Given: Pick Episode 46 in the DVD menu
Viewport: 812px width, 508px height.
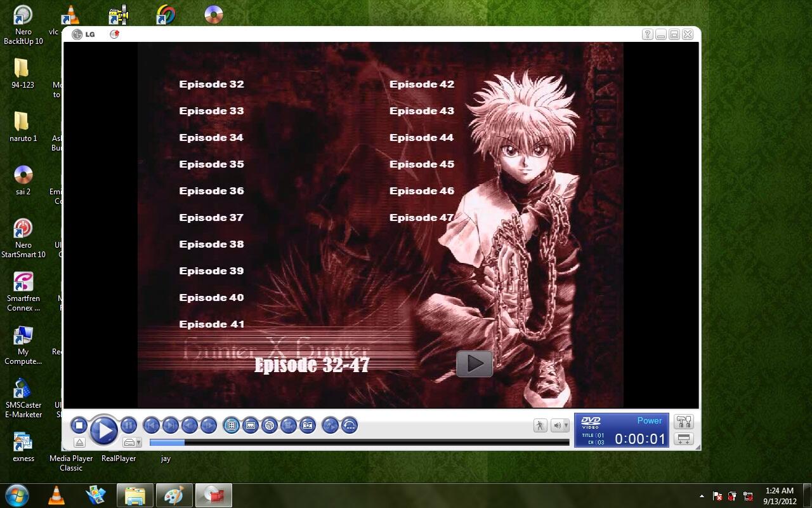Looking at the screenshot, I should pyautogui.click(x=422, y=190).
